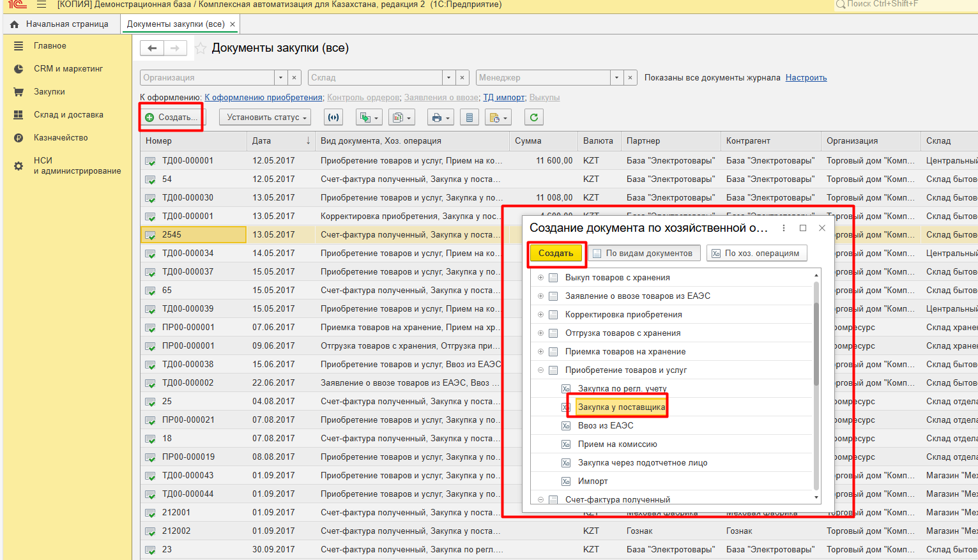Open the print icon dropdown
The image size is (978, 560).
[441, 117]
